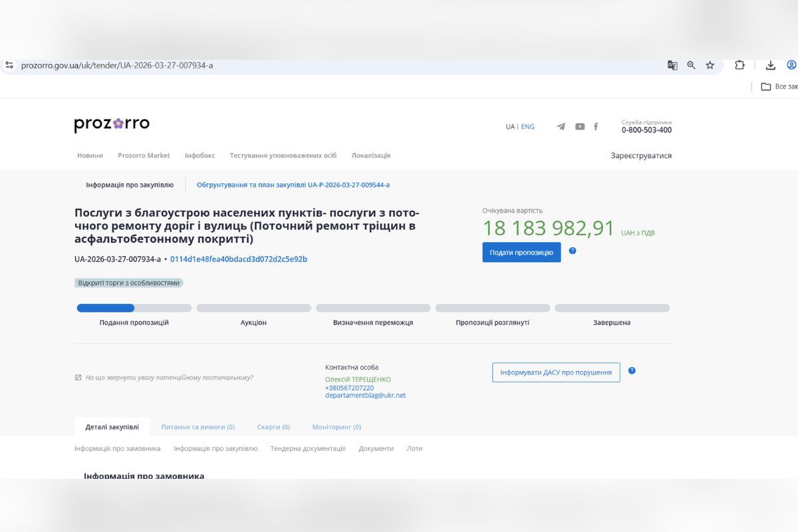Toggle the bookmark star for this page

[x=710, y=65]
